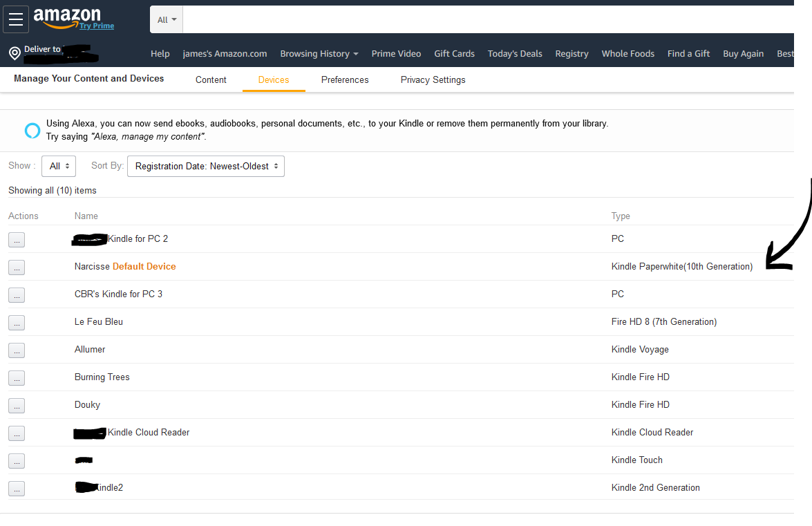Click Fire HD 8 (7th Generation) type
This screenshot has height=526, width=812.
pyautogui.click(x=664, y=322)
